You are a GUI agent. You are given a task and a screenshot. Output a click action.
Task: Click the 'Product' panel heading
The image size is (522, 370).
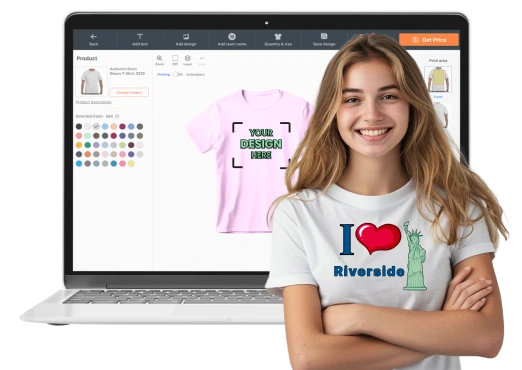click(87, 58)
